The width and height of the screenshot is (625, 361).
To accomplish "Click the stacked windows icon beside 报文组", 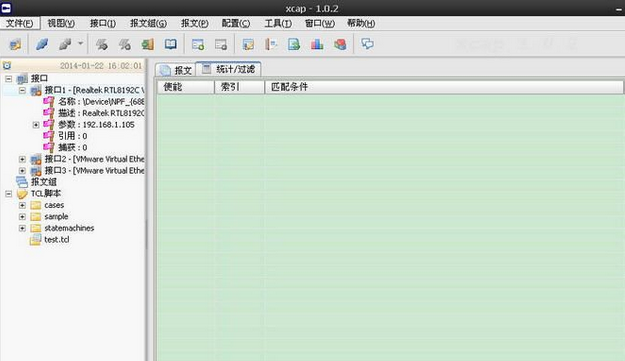I will [x=22, y=182].
